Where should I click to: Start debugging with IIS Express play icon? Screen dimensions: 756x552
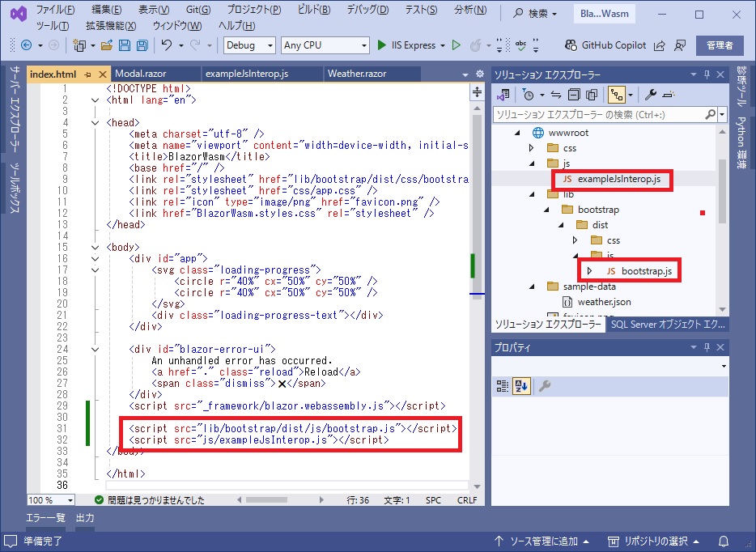(x=381, y=45)
